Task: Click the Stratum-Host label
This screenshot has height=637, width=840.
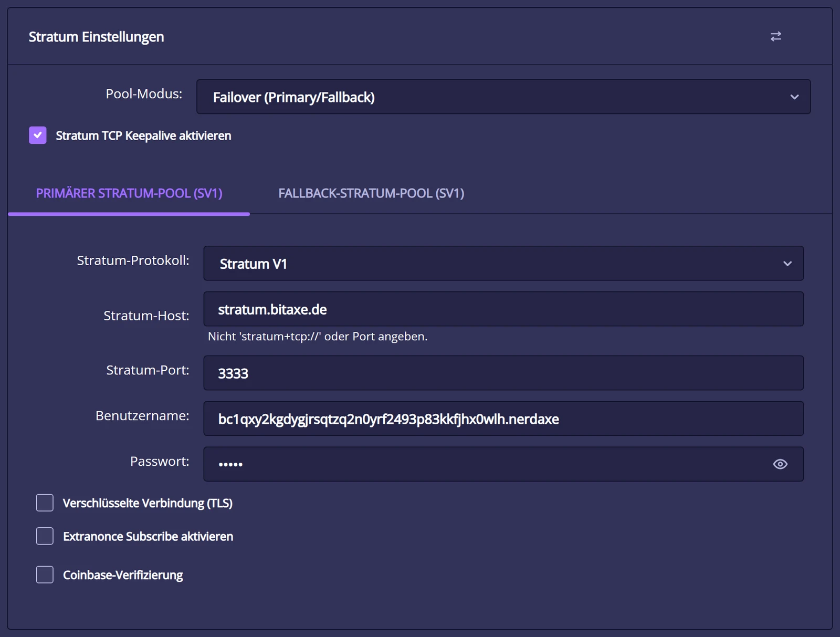Action: pos(146,316)
